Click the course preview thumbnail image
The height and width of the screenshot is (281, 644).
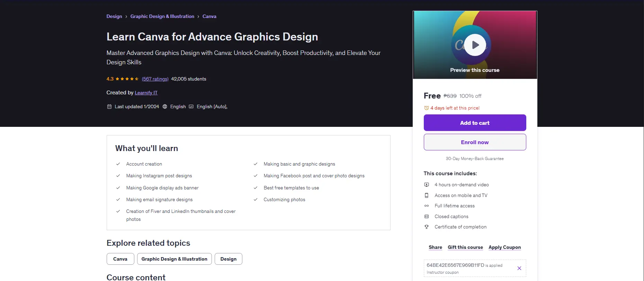(x=475, y=45)
